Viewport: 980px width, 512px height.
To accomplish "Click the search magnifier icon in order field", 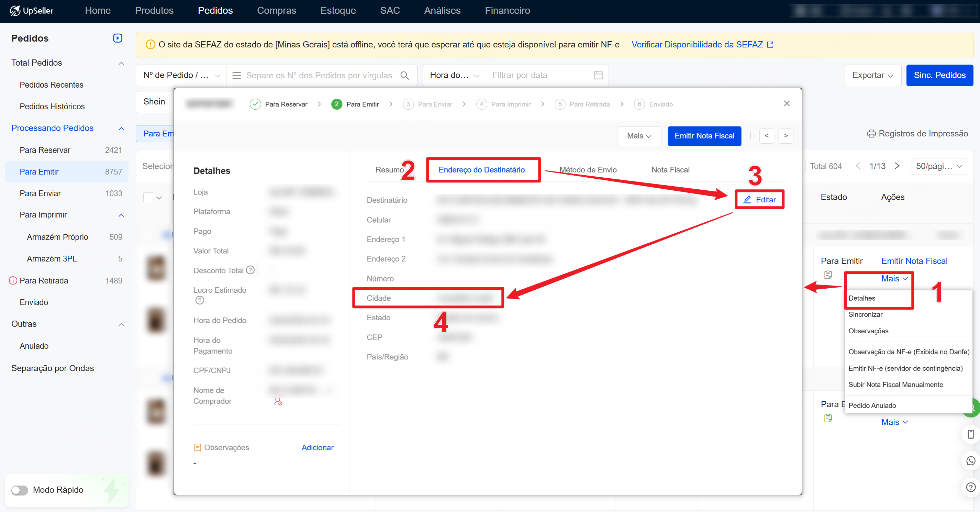I will 405,75.
